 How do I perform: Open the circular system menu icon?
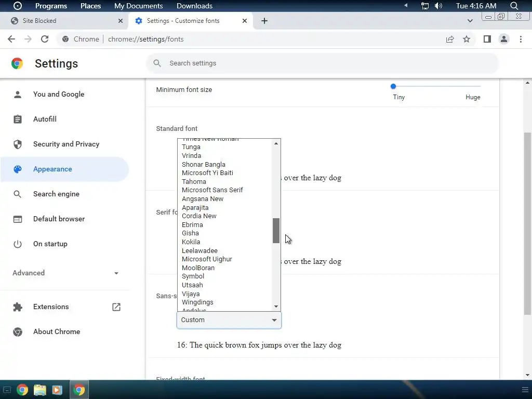(17, 6)
